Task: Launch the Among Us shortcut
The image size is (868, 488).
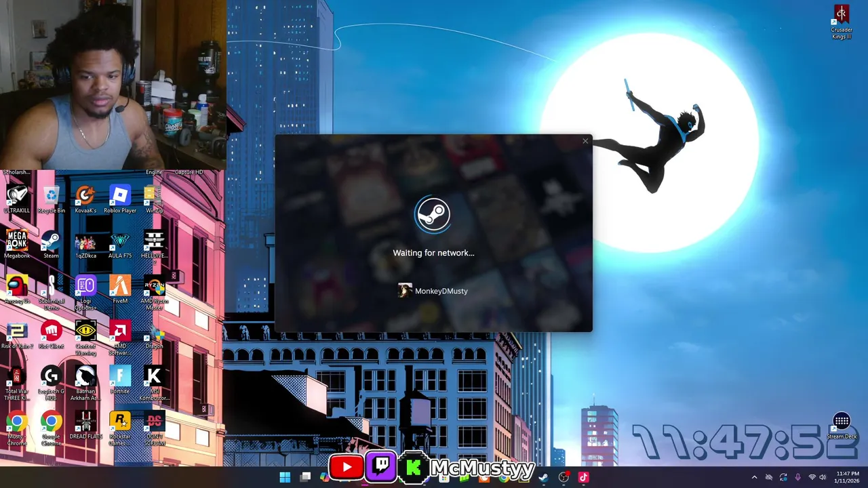Action: coord(17,290)
